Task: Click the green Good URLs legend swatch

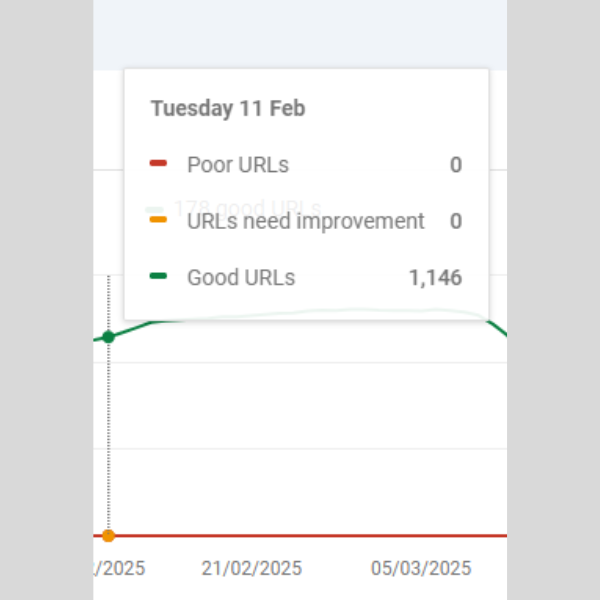Action: point(158,276)
